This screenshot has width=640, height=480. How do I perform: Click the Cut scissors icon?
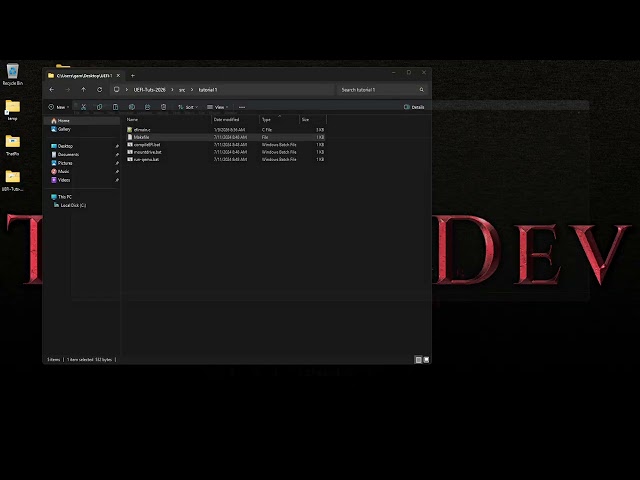coord(83,107)
